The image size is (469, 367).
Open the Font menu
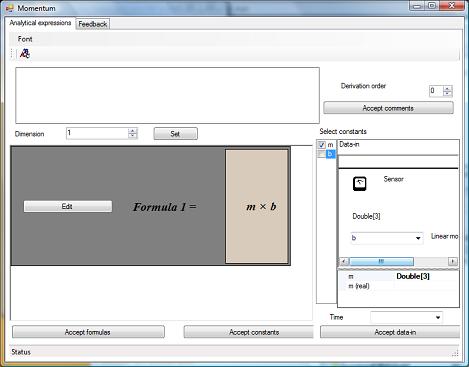25,39
